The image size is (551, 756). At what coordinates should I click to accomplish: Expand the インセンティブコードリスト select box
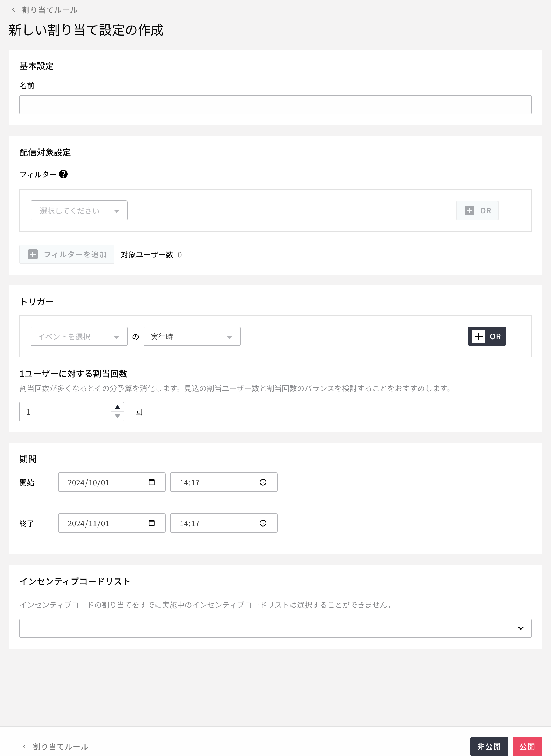(x=275, y=628)
